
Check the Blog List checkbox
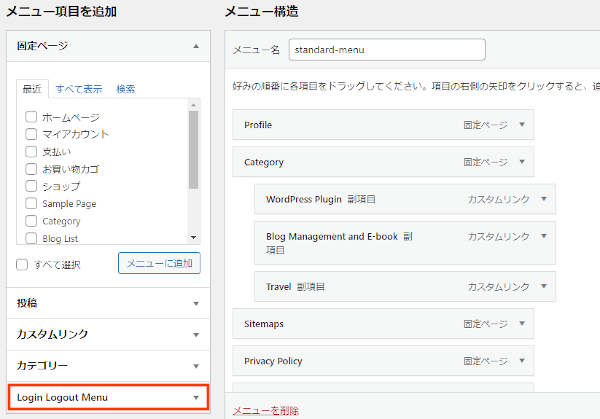point(31,238)
